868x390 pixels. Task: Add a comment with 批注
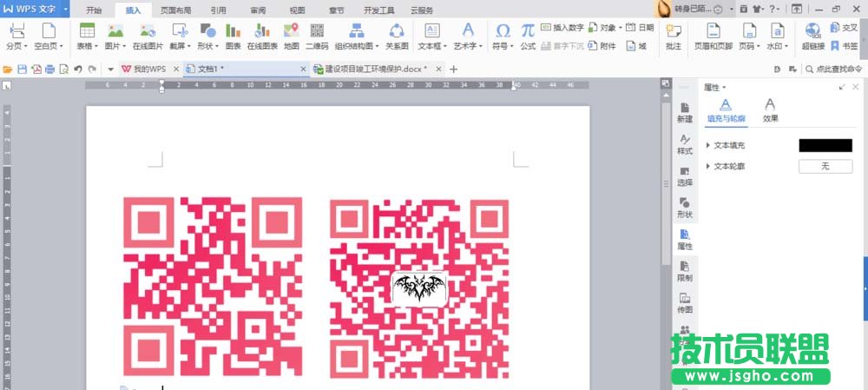coord(673,35)
